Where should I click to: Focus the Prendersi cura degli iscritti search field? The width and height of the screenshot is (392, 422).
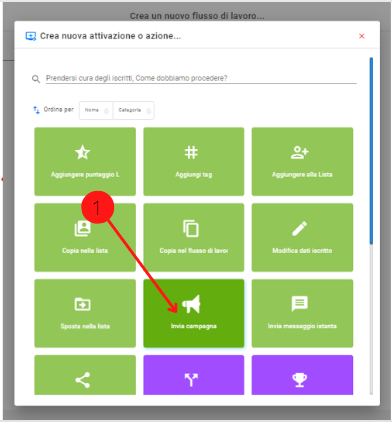[201, 78]
